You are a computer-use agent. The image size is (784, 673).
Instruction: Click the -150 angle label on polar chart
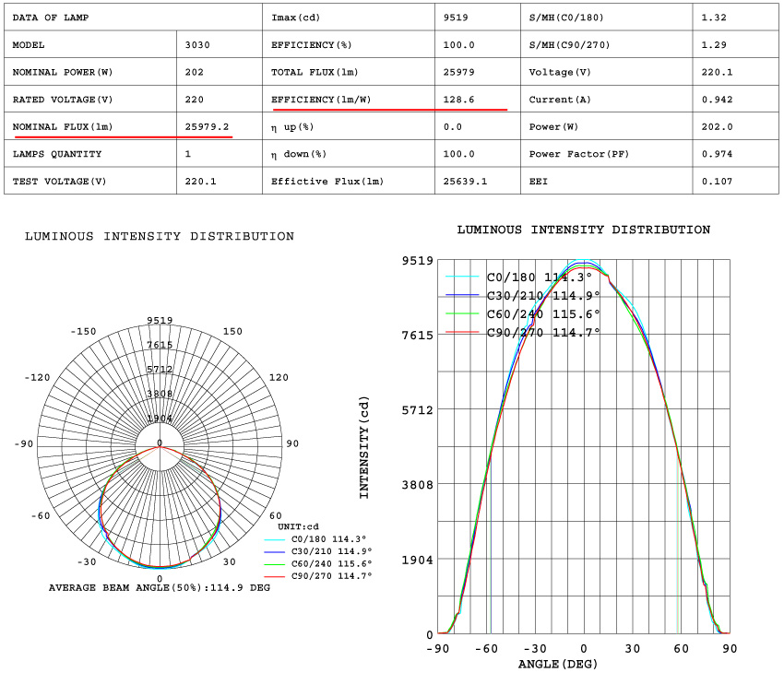pyautogui.click(x=83, y=331)
